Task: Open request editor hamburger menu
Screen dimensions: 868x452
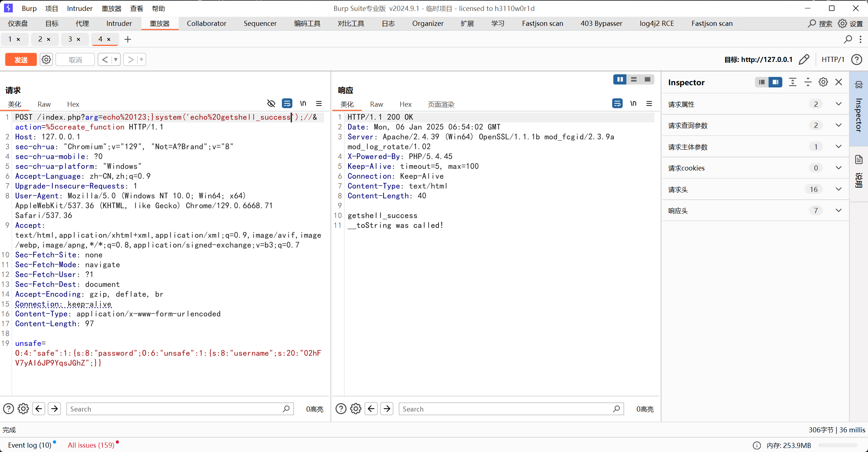Action: pos(319,104)
